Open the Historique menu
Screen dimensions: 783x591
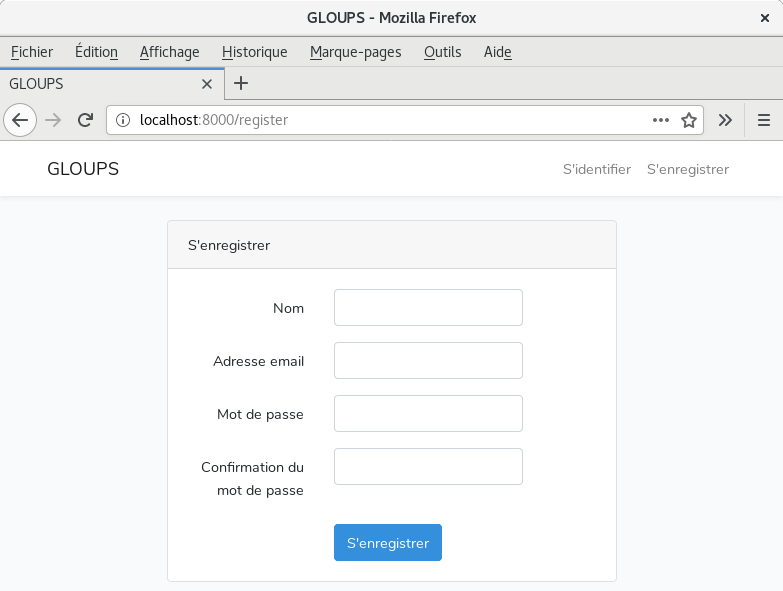[254, 52]
